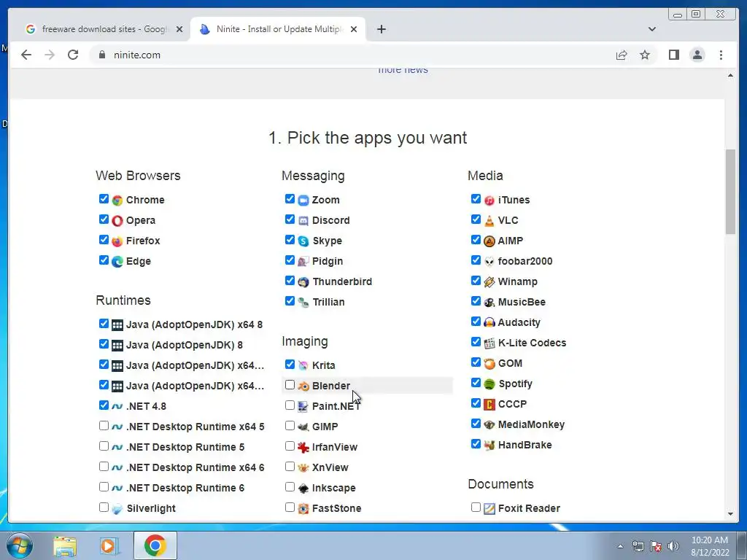Open the more news link
Image resolution: width=747 pixels, height=560 pixels.
click(403, 71)
